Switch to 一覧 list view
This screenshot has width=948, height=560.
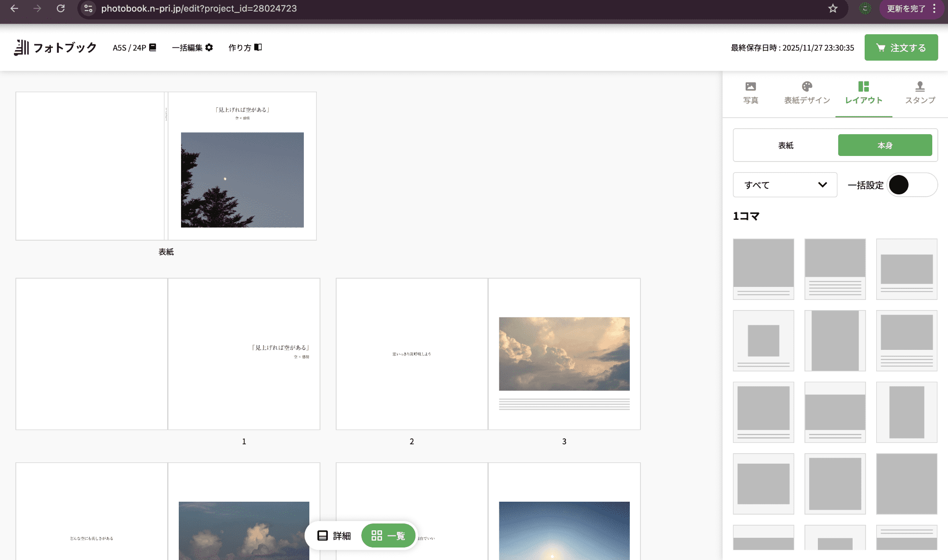click(x=388, y=535)
